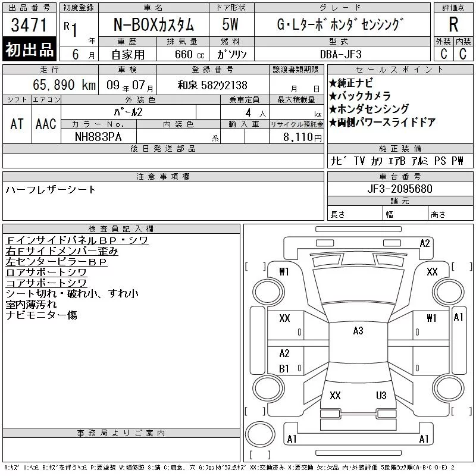
Task: Click the 高さ dimension field
Action: (x=450, y=214)
